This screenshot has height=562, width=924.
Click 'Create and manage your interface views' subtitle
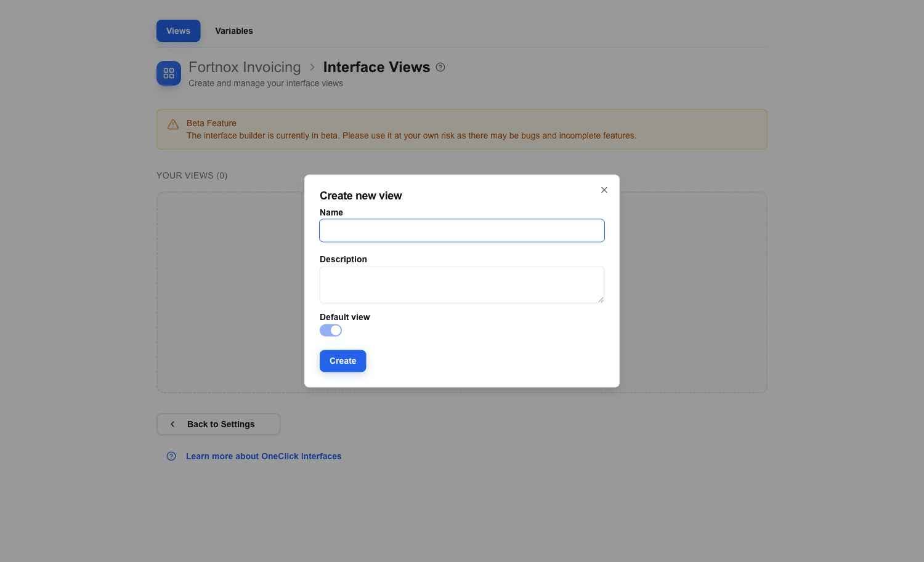265,83
